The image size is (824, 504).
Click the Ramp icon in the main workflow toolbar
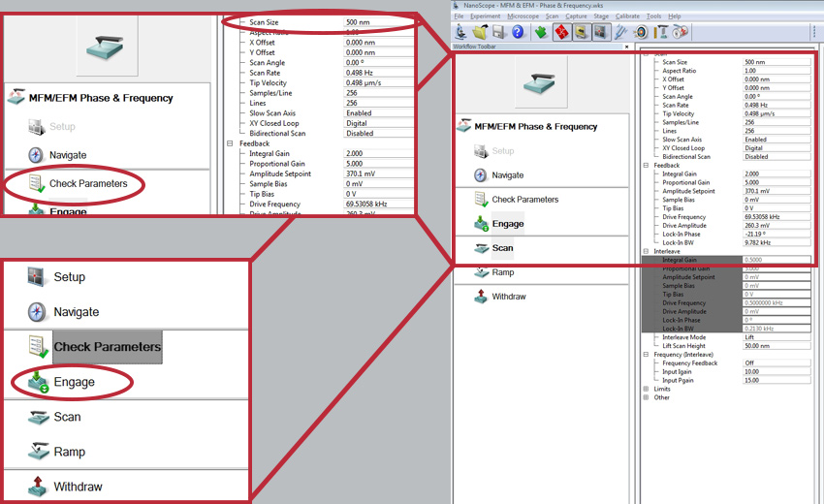point(482,272)
